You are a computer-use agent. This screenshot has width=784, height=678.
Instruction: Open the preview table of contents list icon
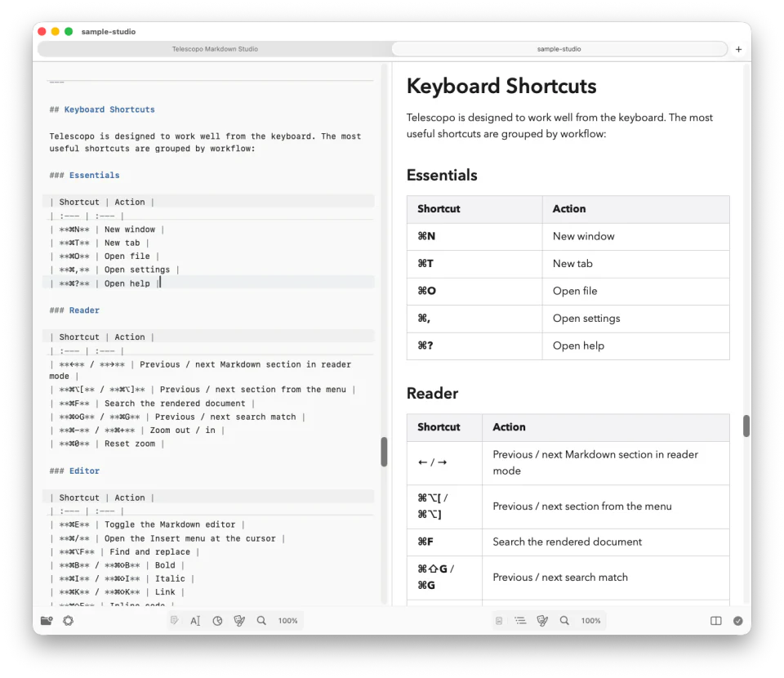[x=520, y=621]
